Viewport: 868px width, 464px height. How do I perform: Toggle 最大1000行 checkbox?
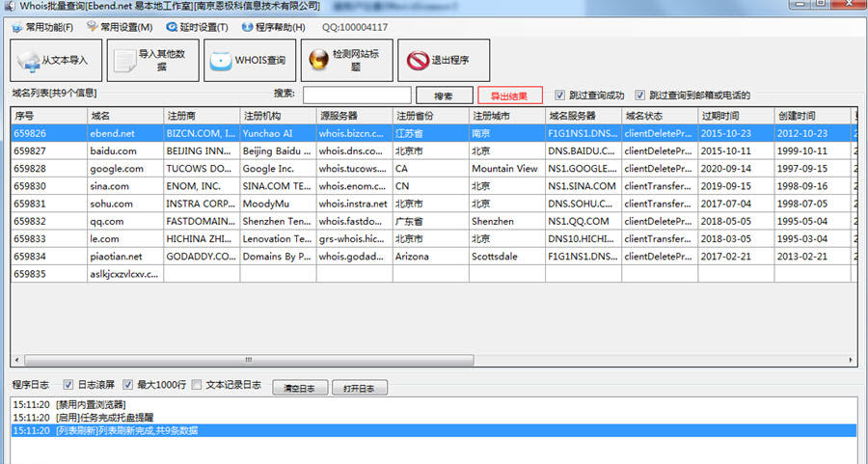[128, 384]
